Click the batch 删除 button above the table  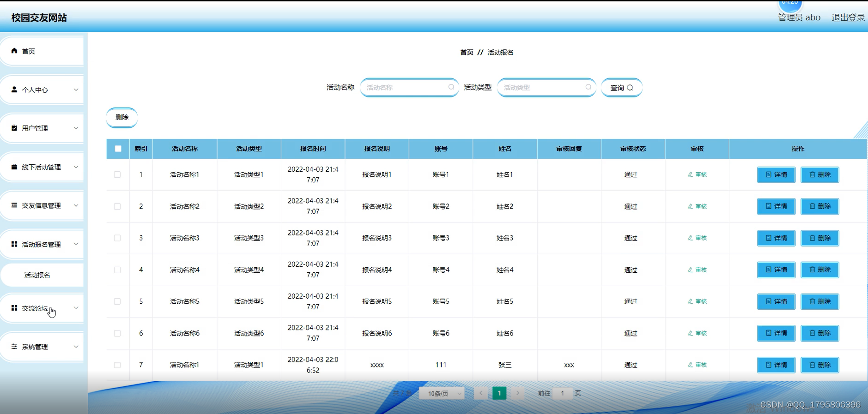pyautogui.click(x=122, y=117)
